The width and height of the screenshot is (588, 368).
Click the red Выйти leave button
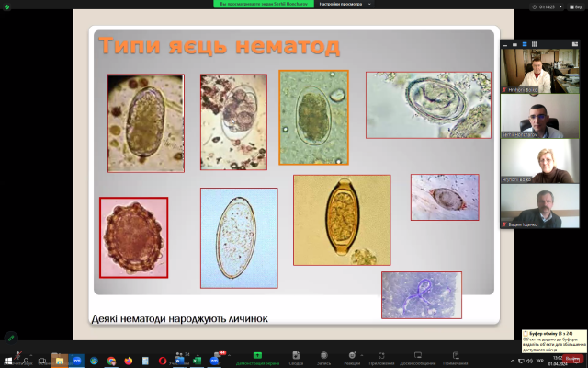[x=572, y=359]
